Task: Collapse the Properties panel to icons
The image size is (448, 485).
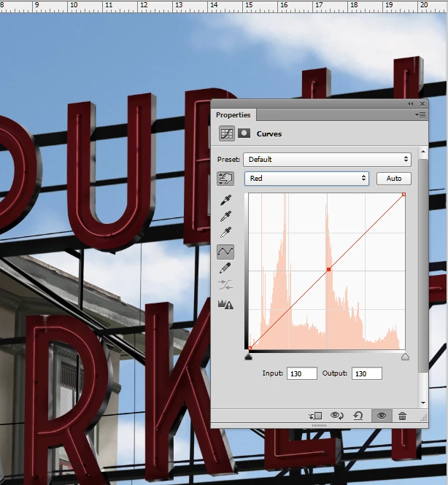Action: [x=410, y=104]
